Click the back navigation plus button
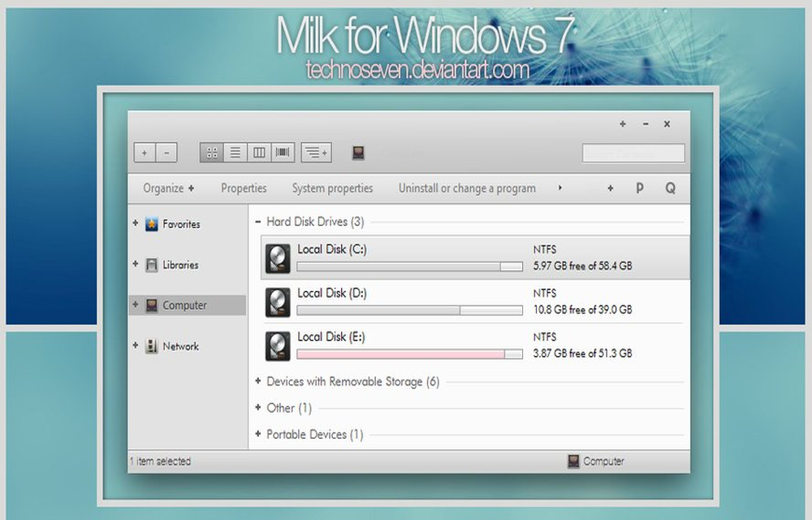This screenshot has height=520, width=812. pyautogui.click(x=145, y=153)
